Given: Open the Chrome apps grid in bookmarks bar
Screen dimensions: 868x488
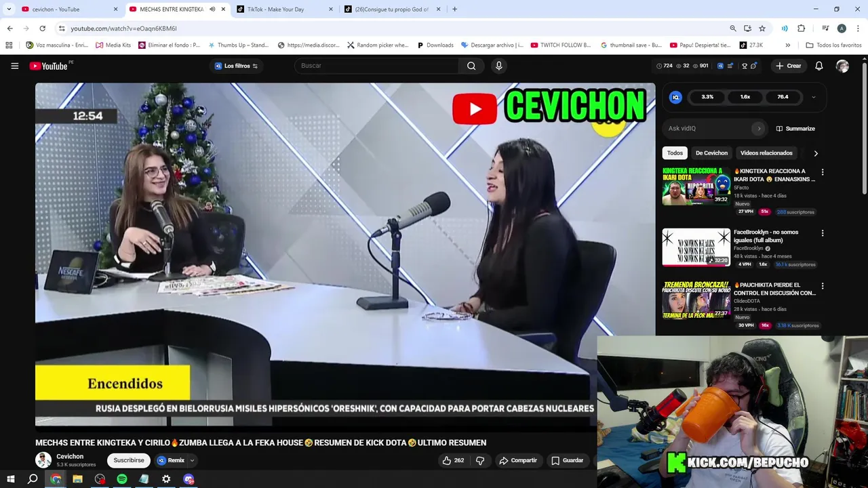Looking at the screenshot, I should [x=9, y=45].
